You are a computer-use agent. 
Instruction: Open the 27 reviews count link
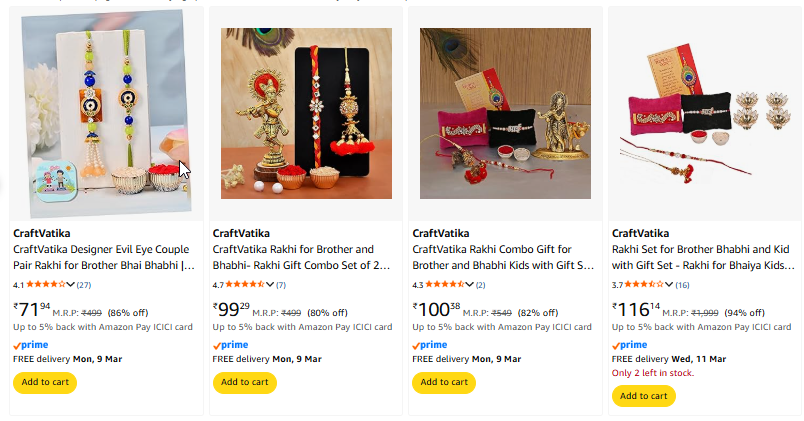[84, 285]
